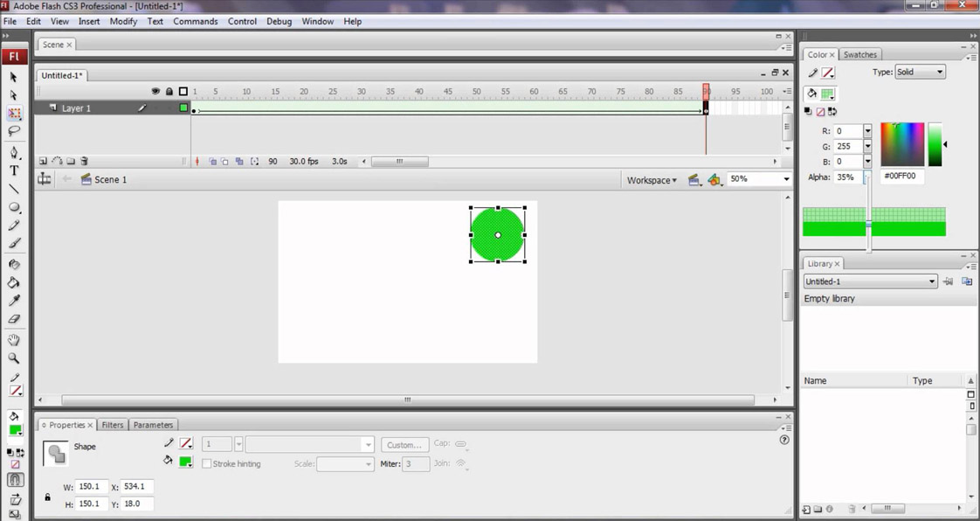The height and width of the screenshot is (521, 980).
Task: Click the Type column header in Library
Action: pyautogui.click(x=935, y=380)
